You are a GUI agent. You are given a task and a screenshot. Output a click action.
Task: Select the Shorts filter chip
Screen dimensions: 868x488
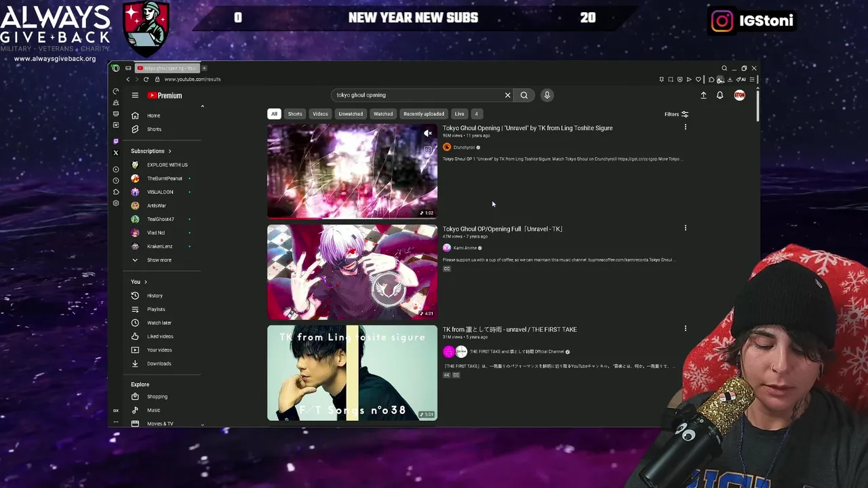[x=295, y=114]
